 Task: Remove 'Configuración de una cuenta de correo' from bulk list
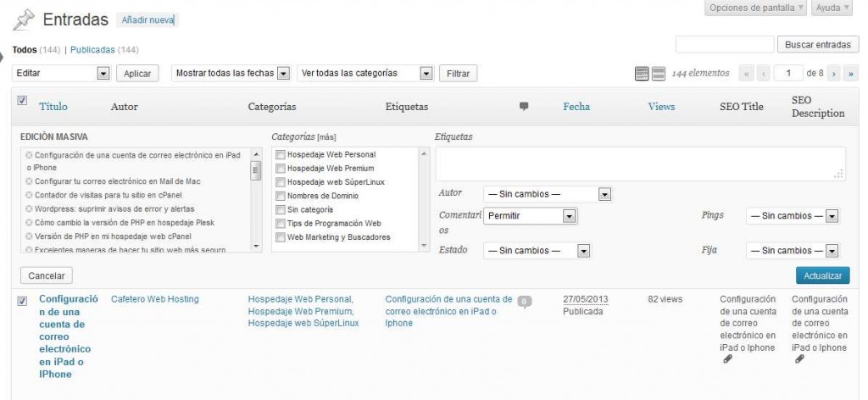pyautogui.click(x=30, y=155)
